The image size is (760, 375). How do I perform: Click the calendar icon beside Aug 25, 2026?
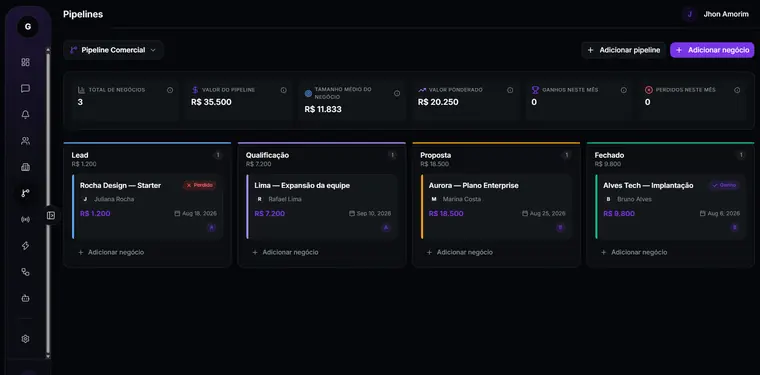click(x=525, y=214)
